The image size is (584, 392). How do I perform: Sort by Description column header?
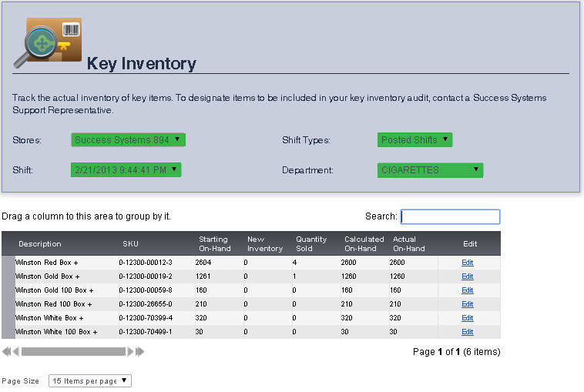click(x=40, y=244)
